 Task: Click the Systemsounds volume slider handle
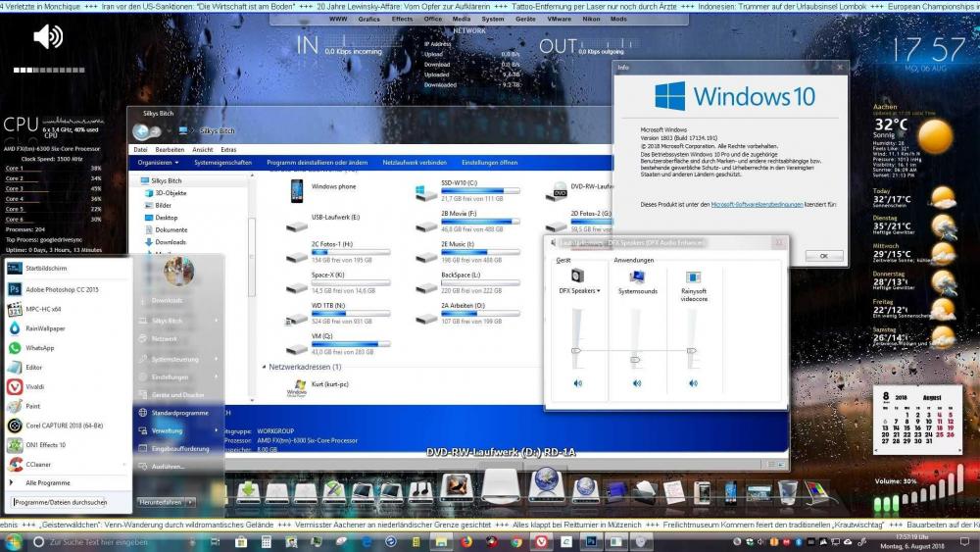(634, 349)
